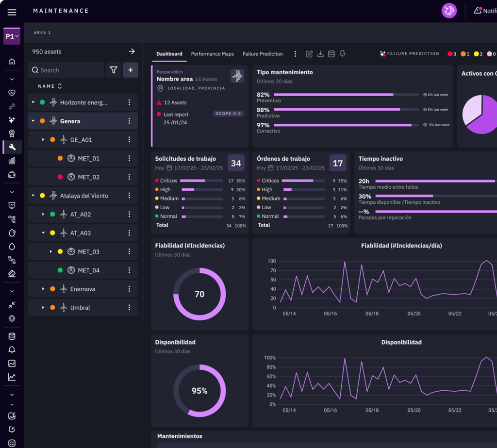Click the download icon in dashboard toolbar
The image size is (497, 448).
(320, 54)
